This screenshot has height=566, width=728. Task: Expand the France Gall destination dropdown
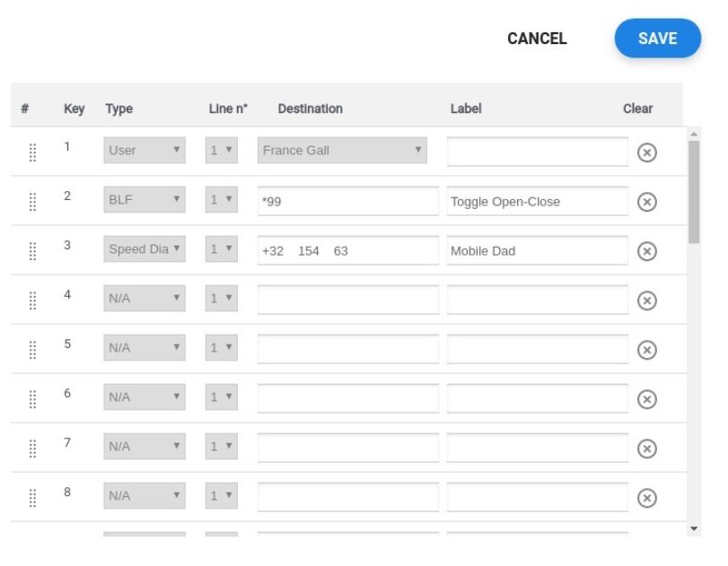(x=342, y=151)
